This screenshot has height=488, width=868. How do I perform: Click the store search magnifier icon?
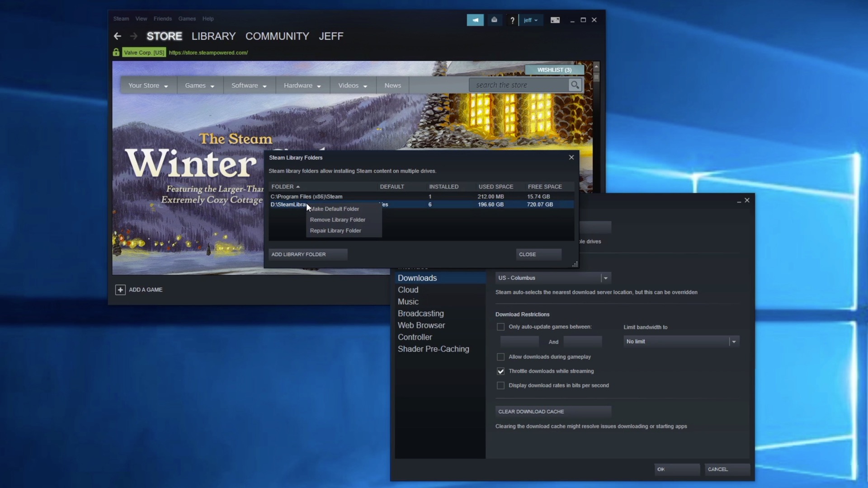(575, 85)
